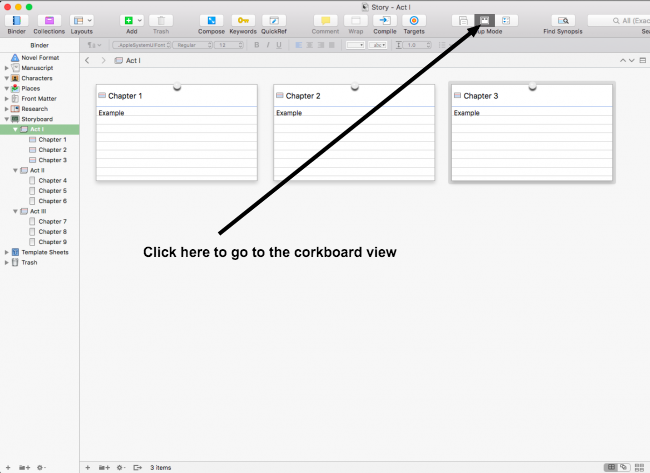650x473 pixels.
Task: Toggle the Binder sidebar button
Action: tap(17, 20)
